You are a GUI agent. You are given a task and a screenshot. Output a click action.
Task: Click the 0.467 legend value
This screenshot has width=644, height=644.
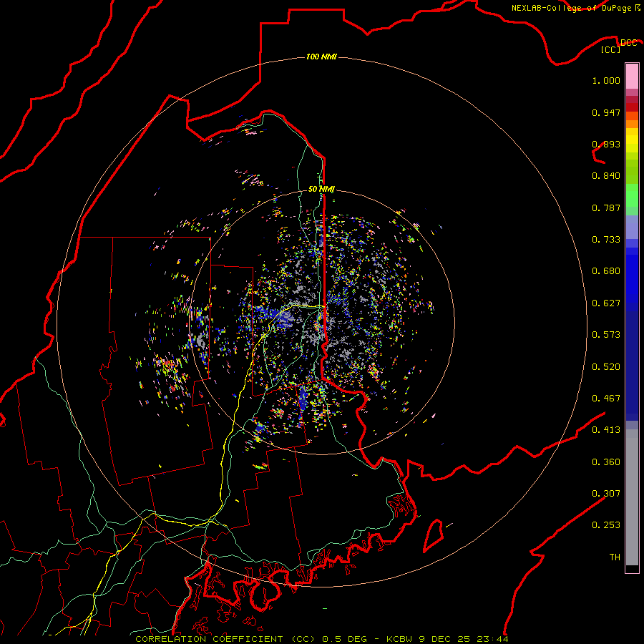point(606,399)
